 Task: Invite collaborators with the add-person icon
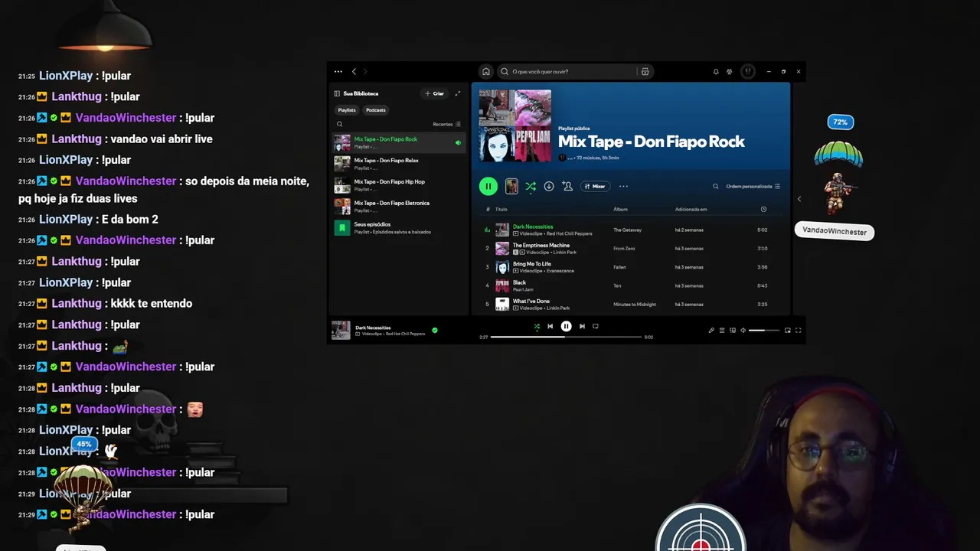(567, 186)
